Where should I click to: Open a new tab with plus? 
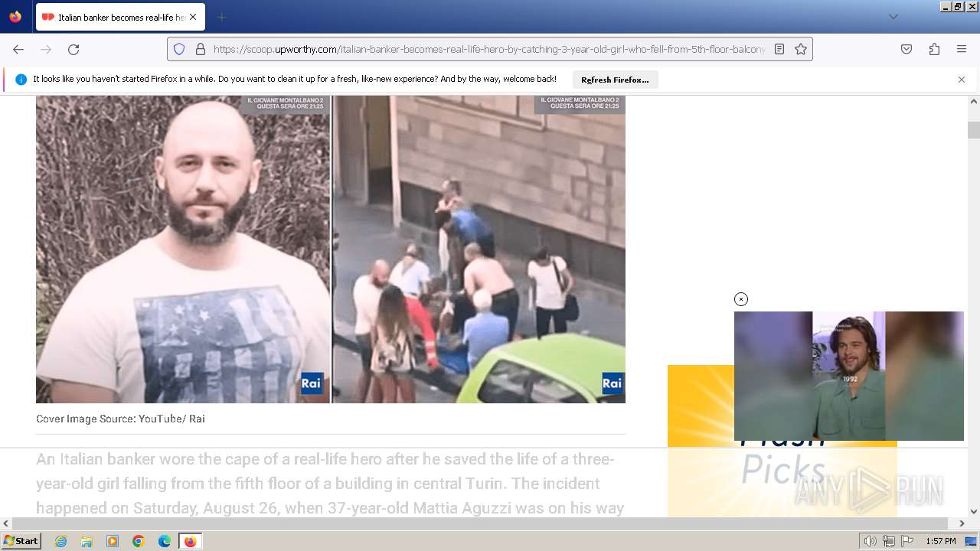point(221,17)
